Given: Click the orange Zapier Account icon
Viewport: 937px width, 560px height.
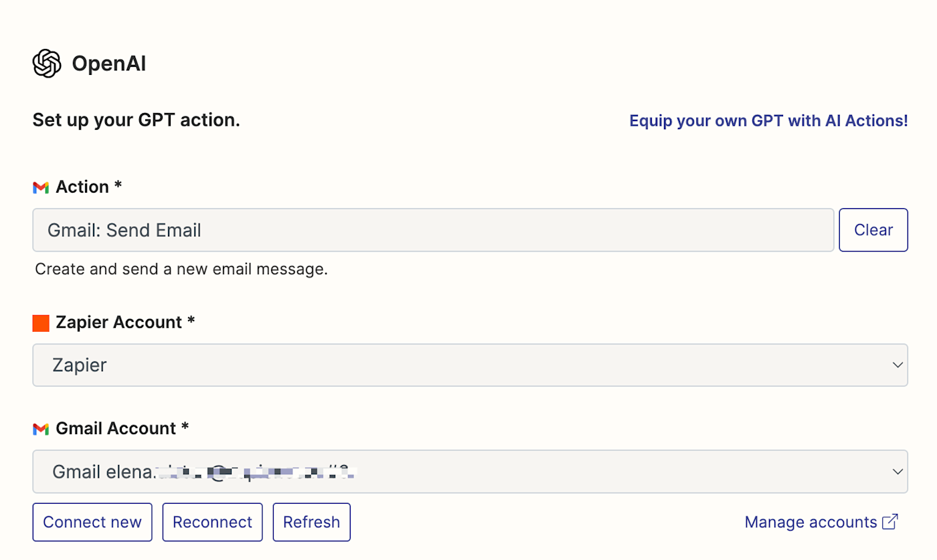Looking at the screenshot, I should click(x=41, y=323).
